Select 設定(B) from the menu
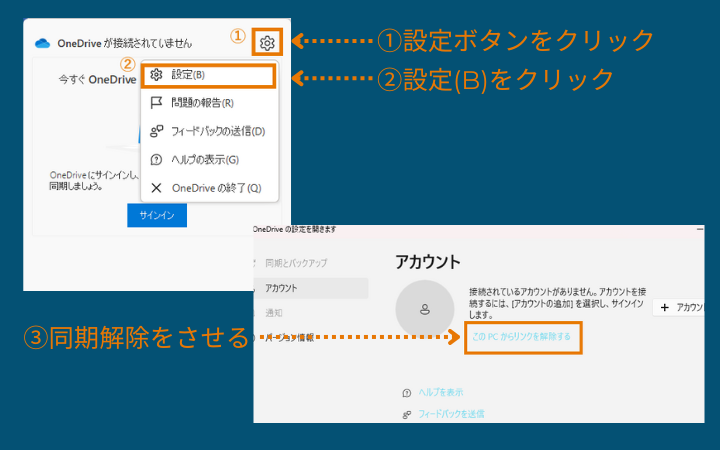 (209, 75)
